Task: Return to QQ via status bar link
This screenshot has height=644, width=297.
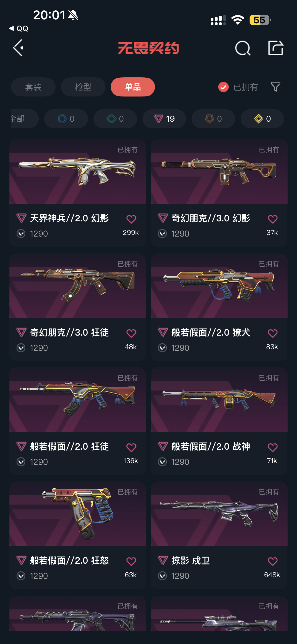Action: pyautogui.click(x=18, y=29)
